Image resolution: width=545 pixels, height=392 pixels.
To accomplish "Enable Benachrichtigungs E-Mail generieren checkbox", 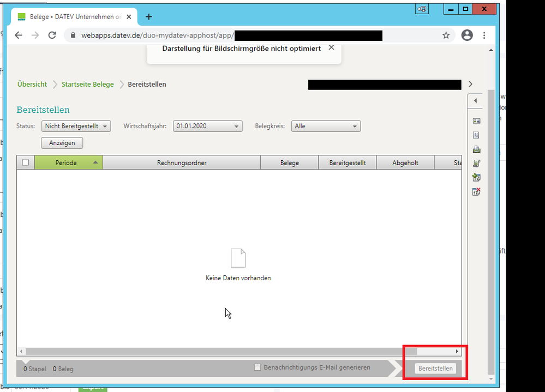I will (x=257, y=367).
